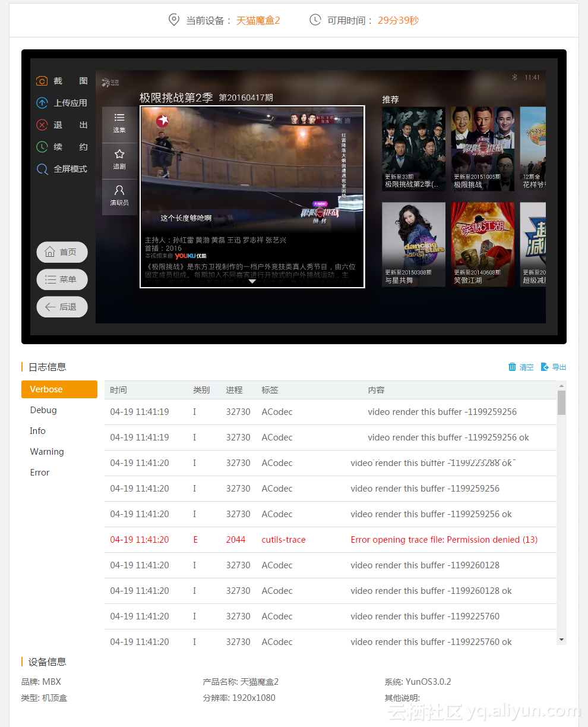
Task: Click process ID 2044 in error row
Action: point(236,540)
